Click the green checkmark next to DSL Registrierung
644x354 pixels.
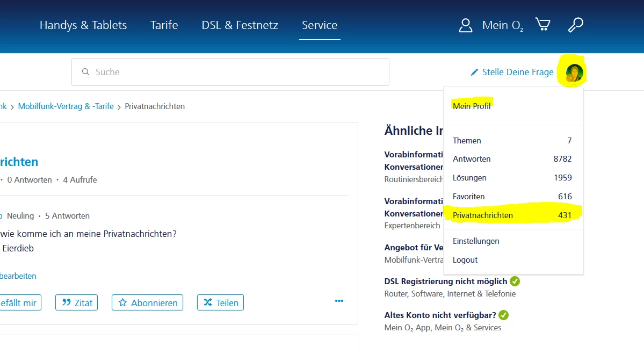coord(515,281)
